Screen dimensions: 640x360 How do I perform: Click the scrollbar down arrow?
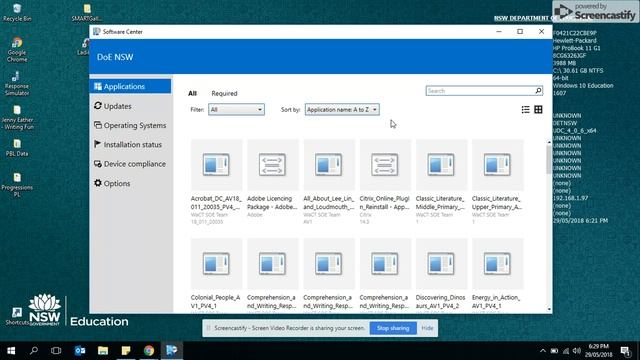[549, 309]
